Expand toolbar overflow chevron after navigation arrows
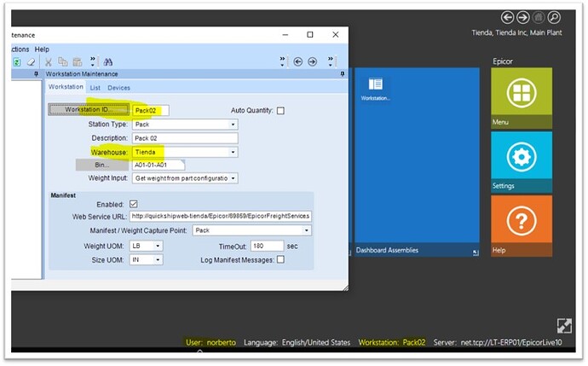This screenshot has height=366, width=588. [x=331, y=61]
